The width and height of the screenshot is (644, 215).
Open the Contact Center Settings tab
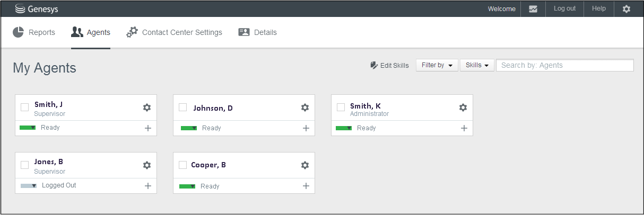coord(174,32)
